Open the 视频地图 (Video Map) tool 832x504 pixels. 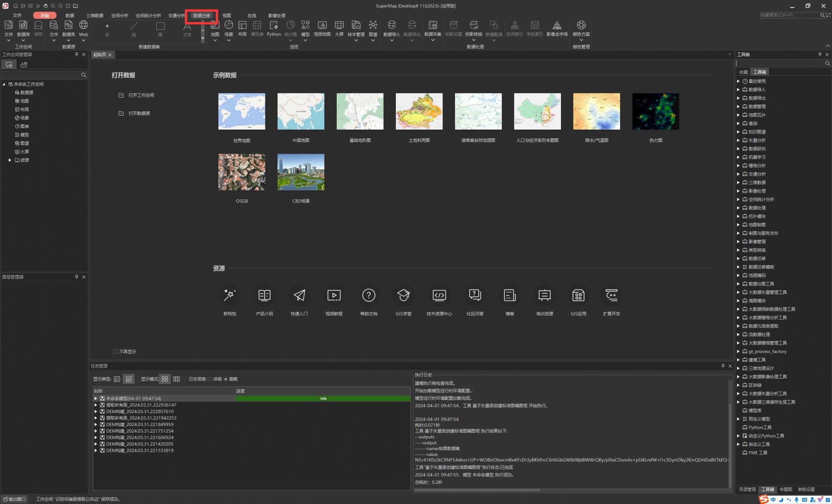(x=322, y=29)
